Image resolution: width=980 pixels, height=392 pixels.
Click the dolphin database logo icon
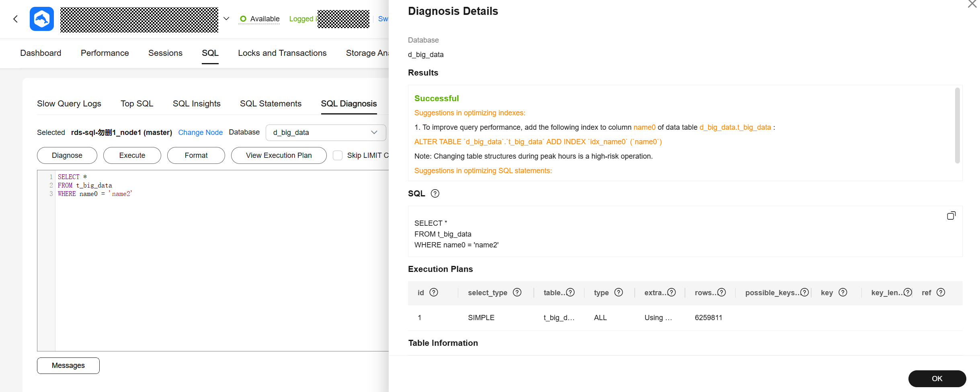pos(42,19)
